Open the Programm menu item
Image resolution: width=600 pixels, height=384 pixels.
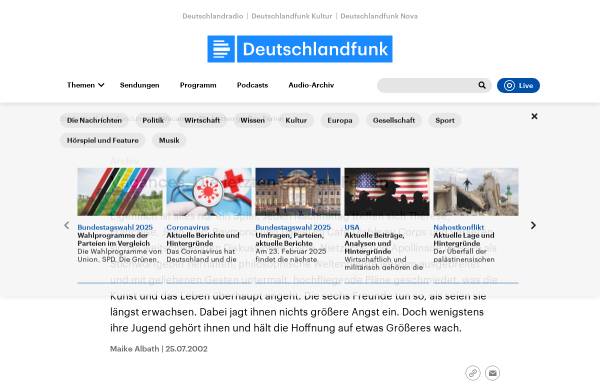point(198,85)
